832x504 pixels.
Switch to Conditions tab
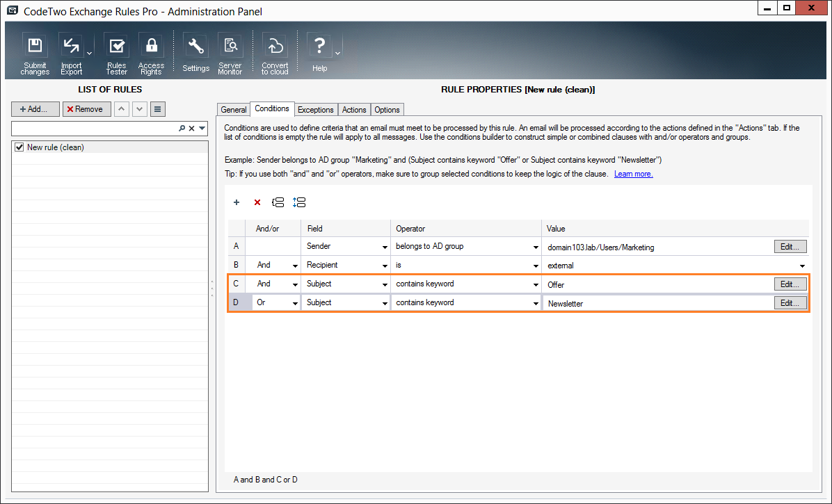[x=272, y=108]
